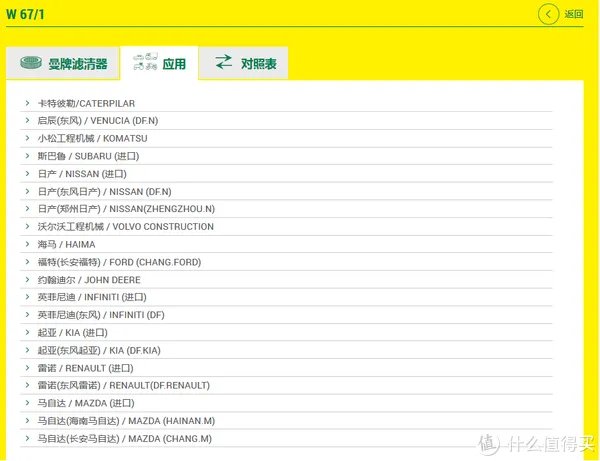Expand the 斯巴鲁 / SUBARU (进口) row
600x461 pixels.
pos(88,156)
